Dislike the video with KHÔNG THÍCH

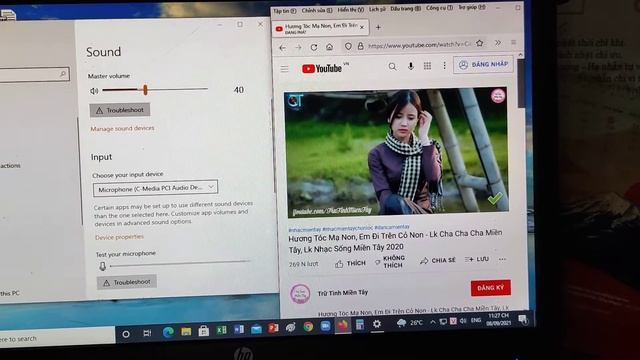(x=390, y=262)
